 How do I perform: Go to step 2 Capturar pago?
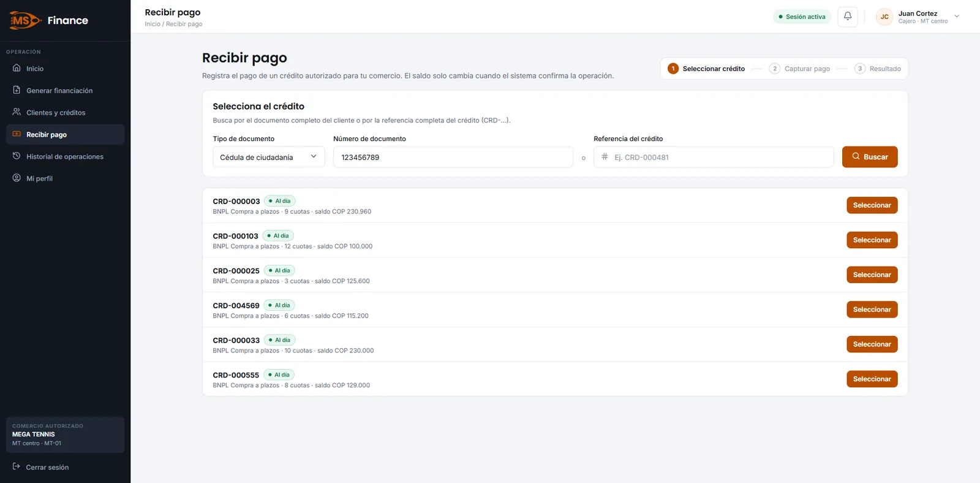pos(800,69)
